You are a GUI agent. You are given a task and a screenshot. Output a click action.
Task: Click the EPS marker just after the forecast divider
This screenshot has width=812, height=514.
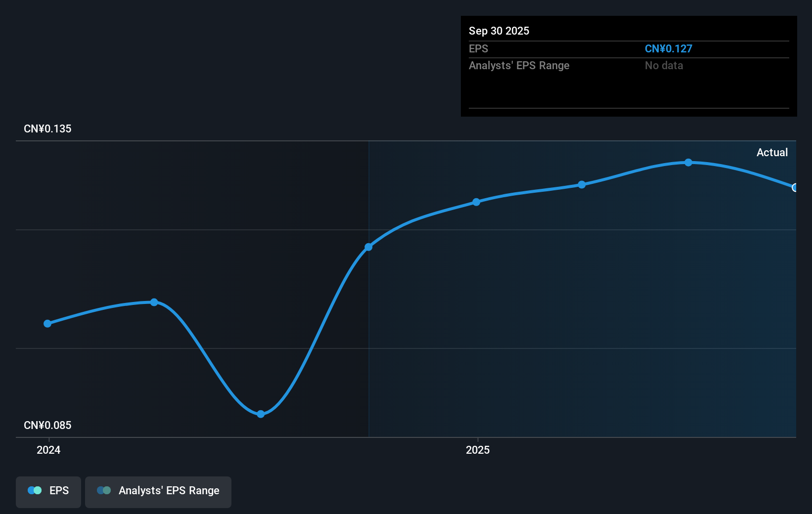476,202
